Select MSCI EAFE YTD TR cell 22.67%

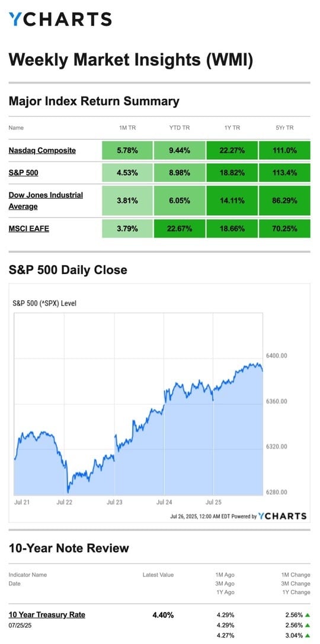pos(180,228)
